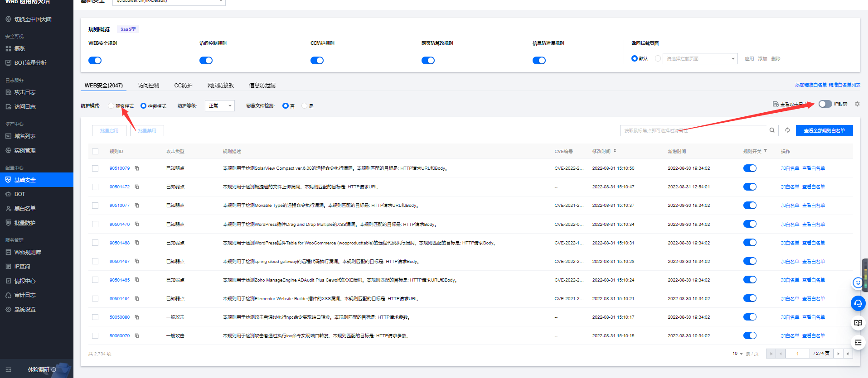Open the book documentation floating icon
868x378 pixels.
click(858, 323)
